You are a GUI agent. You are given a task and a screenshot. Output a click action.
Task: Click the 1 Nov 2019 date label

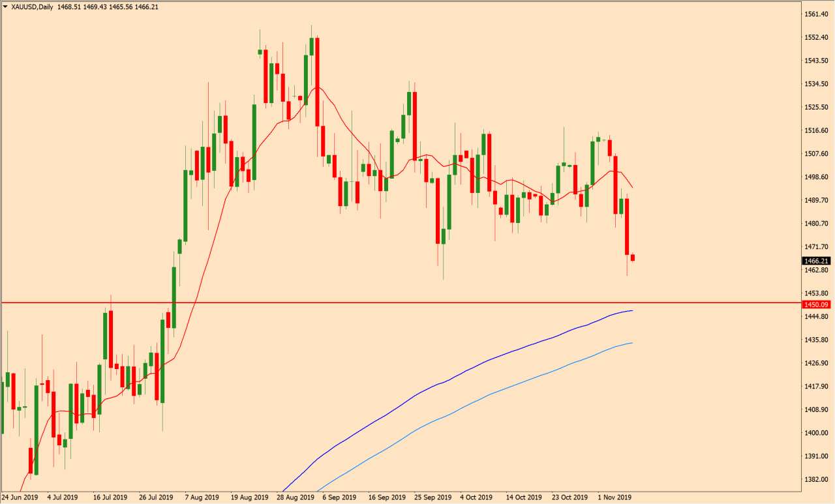(615, 497)
